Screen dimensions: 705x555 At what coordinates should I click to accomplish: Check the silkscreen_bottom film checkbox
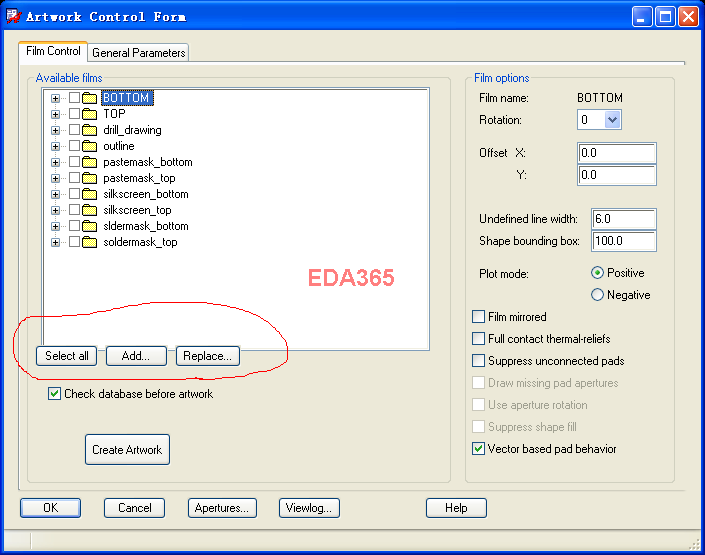75,193
